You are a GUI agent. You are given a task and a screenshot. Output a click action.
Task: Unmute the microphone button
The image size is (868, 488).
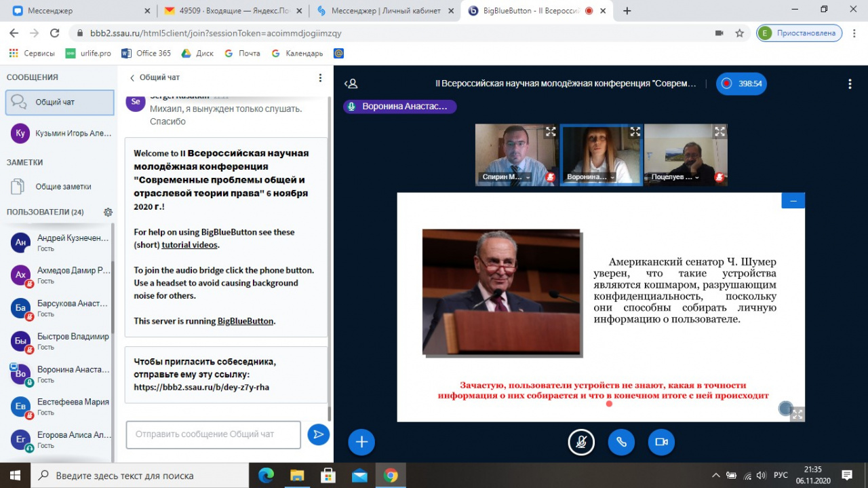581,443
